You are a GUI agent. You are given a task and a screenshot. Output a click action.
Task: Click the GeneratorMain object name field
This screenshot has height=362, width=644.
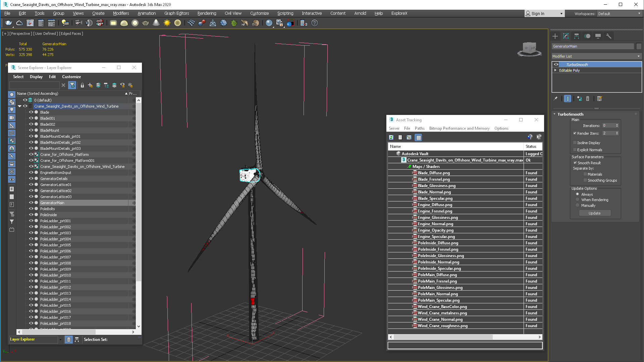pyautogui.click(x=593, y=46)
